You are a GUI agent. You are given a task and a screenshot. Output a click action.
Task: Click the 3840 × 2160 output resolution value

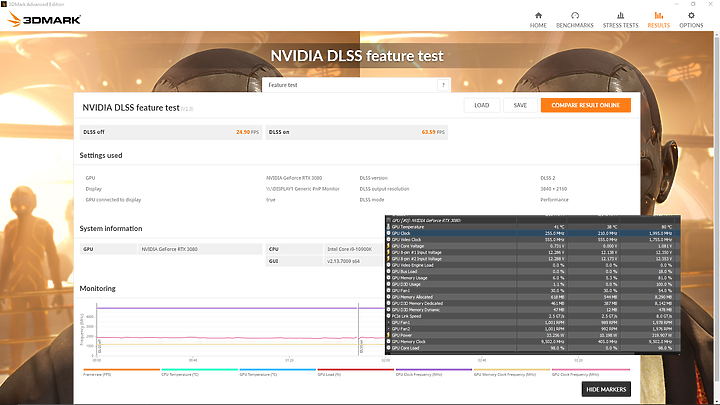553,189
